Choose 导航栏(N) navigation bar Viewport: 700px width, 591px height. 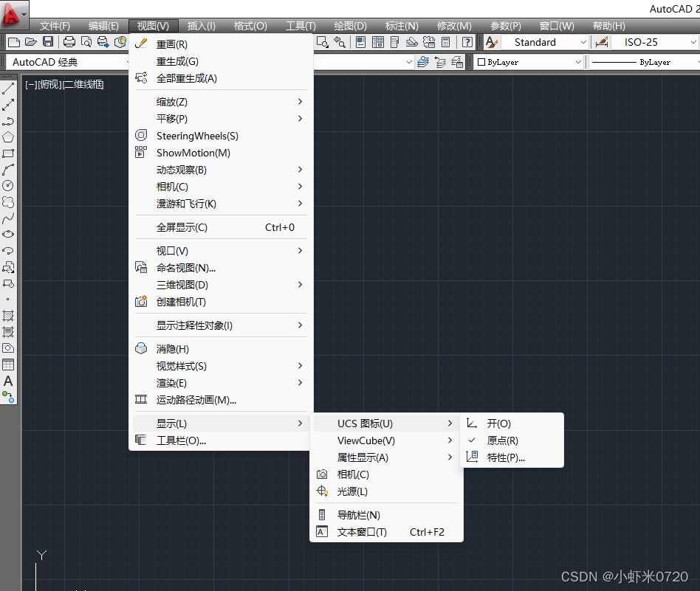(386, 515)
